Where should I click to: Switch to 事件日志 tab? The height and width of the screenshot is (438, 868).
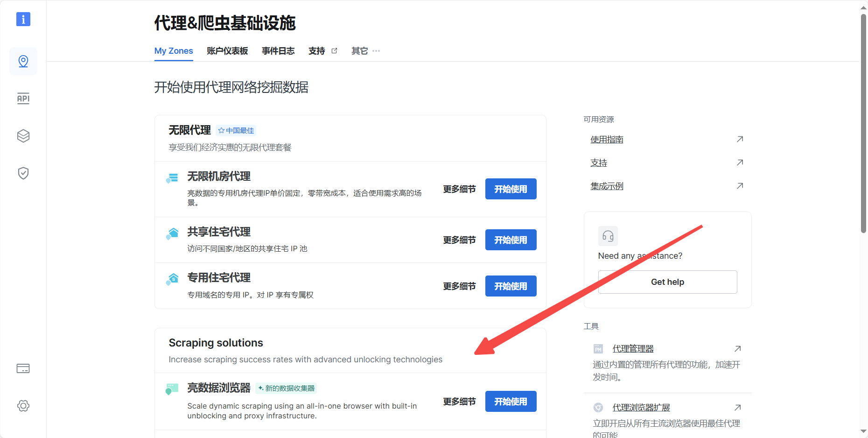point(278,51)
